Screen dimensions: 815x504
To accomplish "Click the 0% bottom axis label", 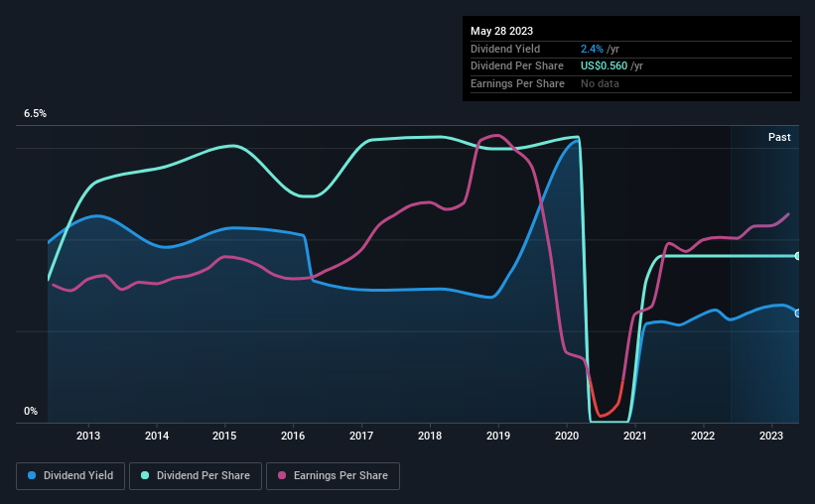I will [x=31, y=411].
